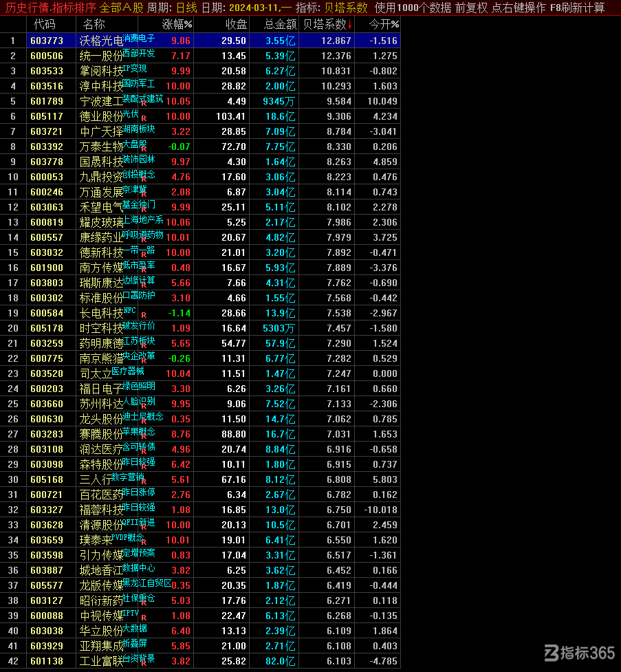Click the 消费电子 tag on 沃格光电
This screenshot has width=621, height=672.
[138, 38]
